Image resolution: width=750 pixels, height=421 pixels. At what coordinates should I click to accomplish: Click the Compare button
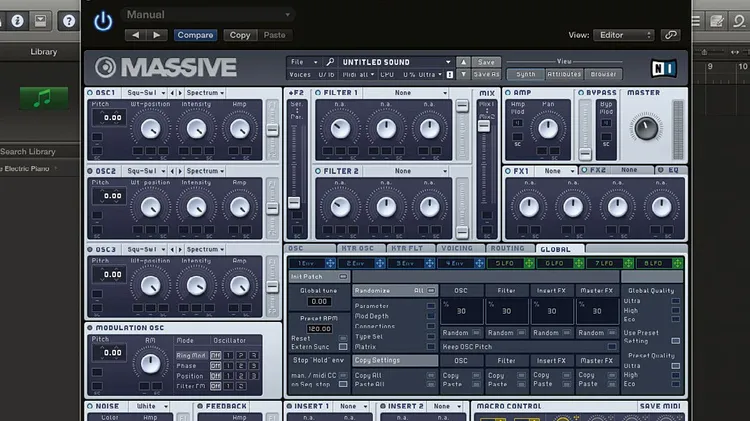click(195, 35)
